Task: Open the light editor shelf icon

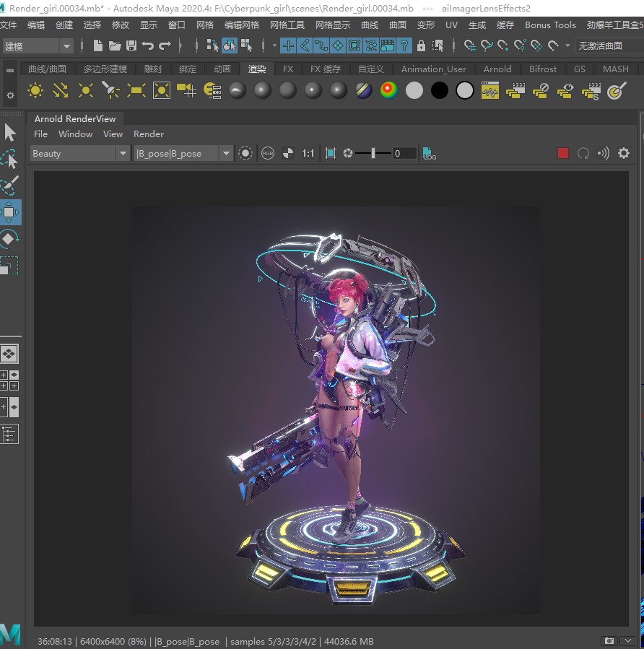Action: pyautogui.click(x=212, y=90)
